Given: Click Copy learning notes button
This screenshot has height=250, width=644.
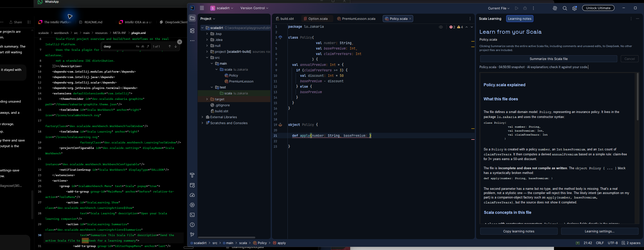Looking at the screenshot, I should click(x=519, y=231).
